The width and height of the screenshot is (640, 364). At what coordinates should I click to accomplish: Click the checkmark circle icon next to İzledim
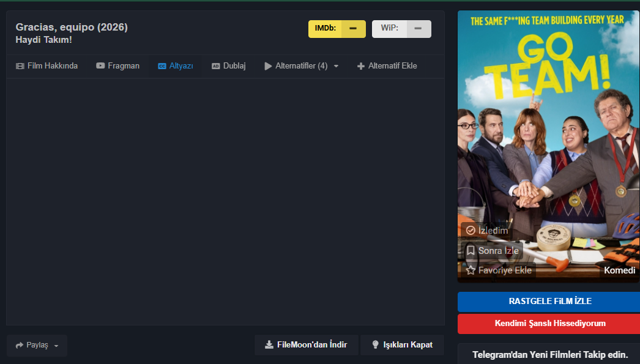click(471, 231)
